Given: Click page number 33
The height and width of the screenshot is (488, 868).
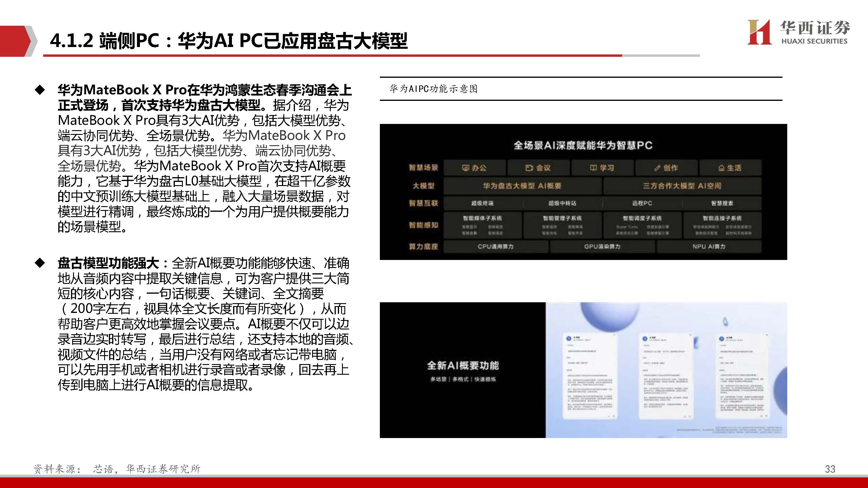Looking at the screenshot, I should tap(830, 469).
